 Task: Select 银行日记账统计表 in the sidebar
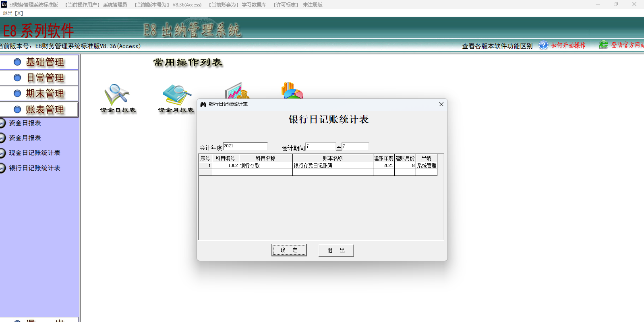34,168
